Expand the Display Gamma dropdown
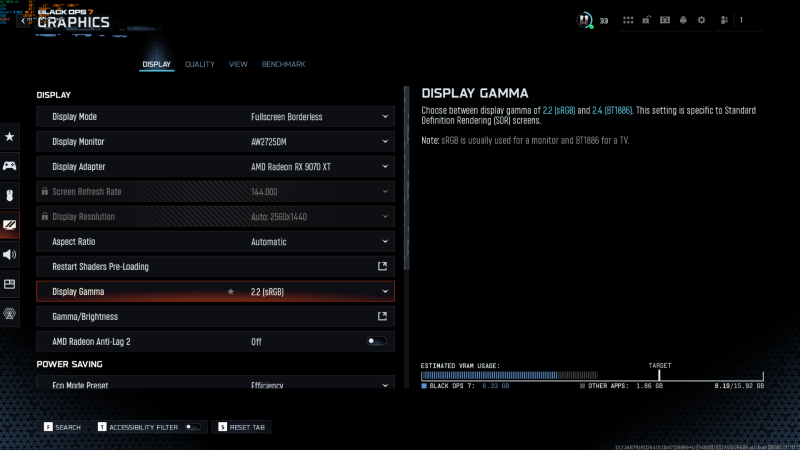800x450 pixels. pyautogui.click(x=385, y=292)
